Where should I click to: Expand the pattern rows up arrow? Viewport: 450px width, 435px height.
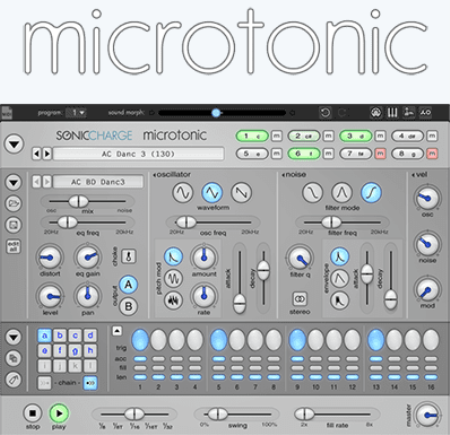point(117,331)
